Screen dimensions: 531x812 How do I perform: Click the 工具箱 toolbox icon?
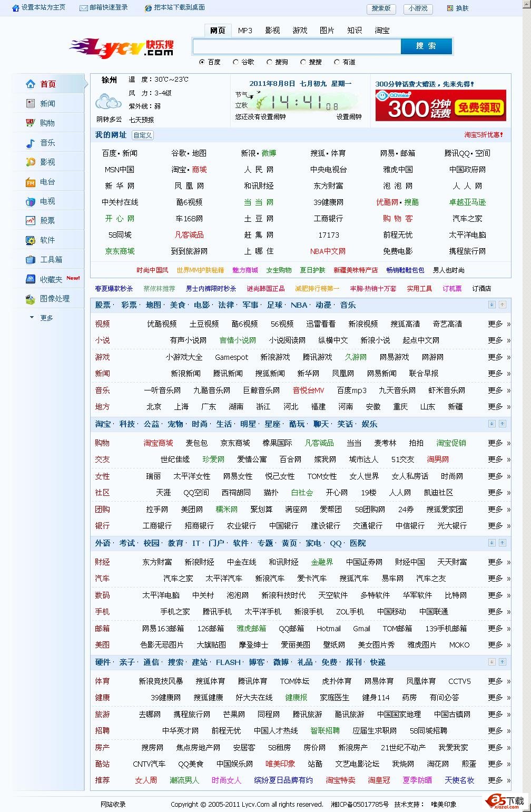31,260
